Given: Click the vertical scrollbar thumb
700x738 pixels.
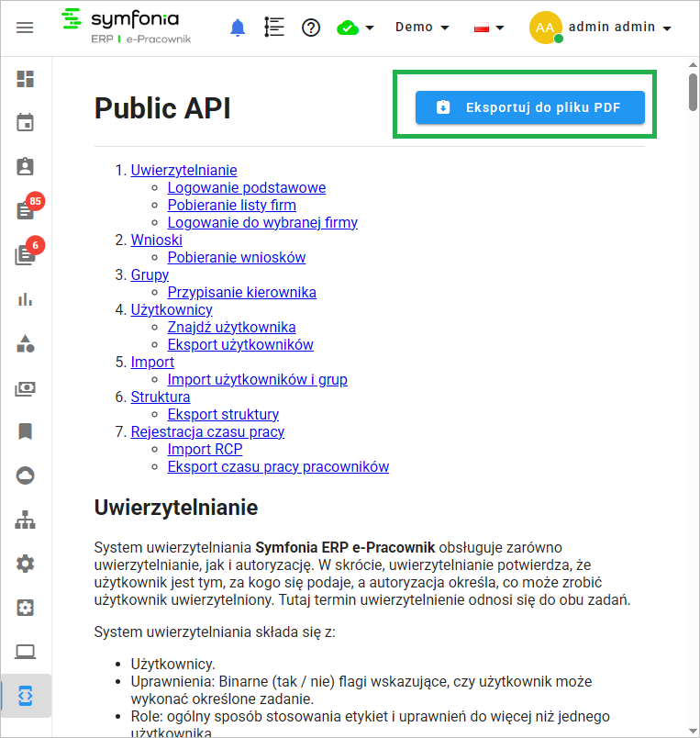Looking at the screenshot, I should click(693, 92).
